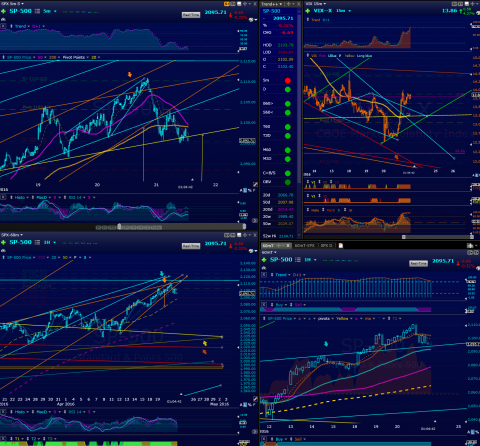Toggle the Trend pane collapse box in the 5m chart
This screenshot has width=480, height=446.
point(3,26)
